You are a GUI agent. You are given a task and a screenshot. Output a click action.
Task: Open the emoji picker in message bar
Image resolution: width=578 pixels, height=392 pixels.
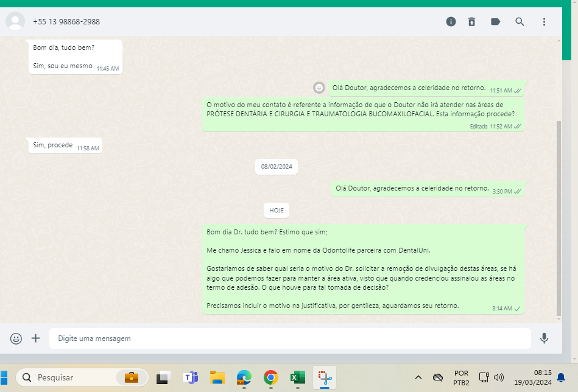coord(16,338)
